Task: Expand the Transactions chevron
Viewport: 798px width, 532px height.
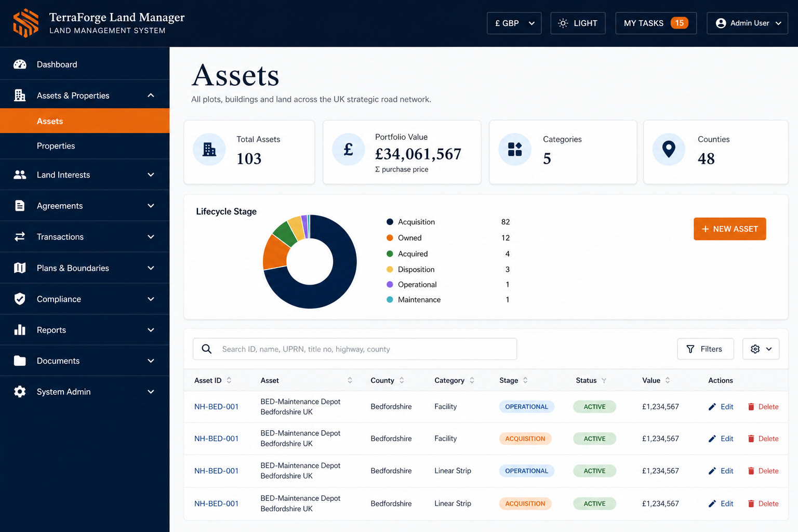Action: 151,237
